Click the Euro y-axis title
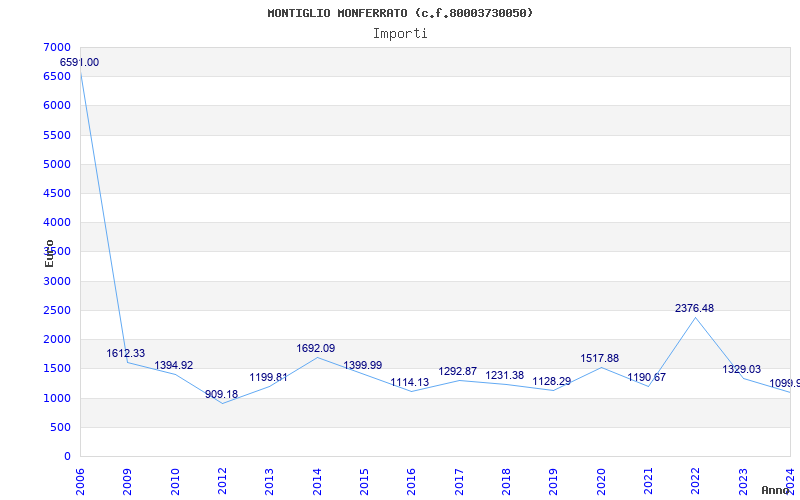The width and height of the screenshot is (800, 500). point(50,253)
